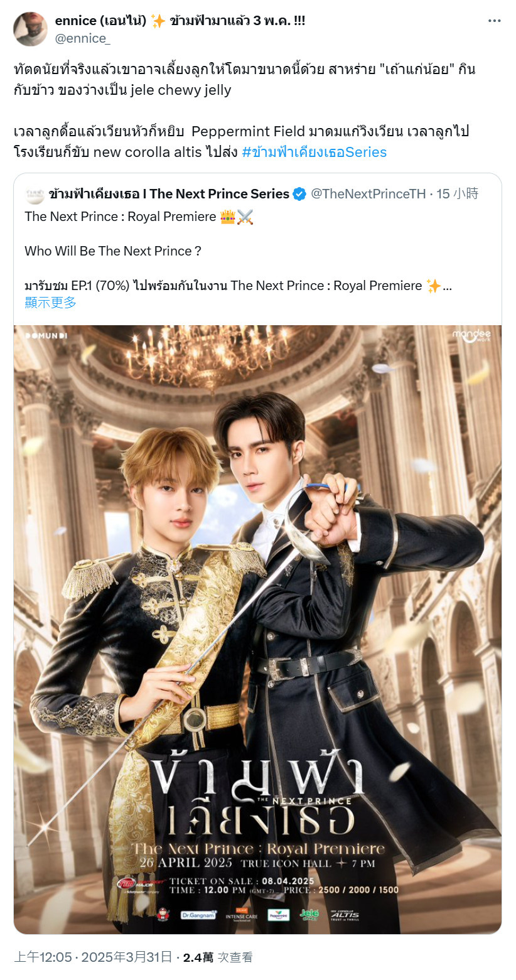Visit the @TheNextPrinceTH account handle

click(x=368, y=194)
